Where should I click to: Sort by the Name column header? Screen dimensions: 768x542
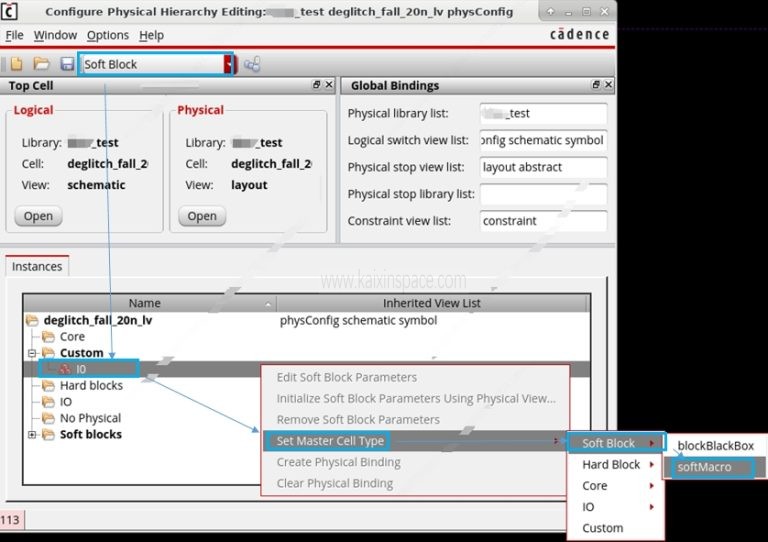145,303
